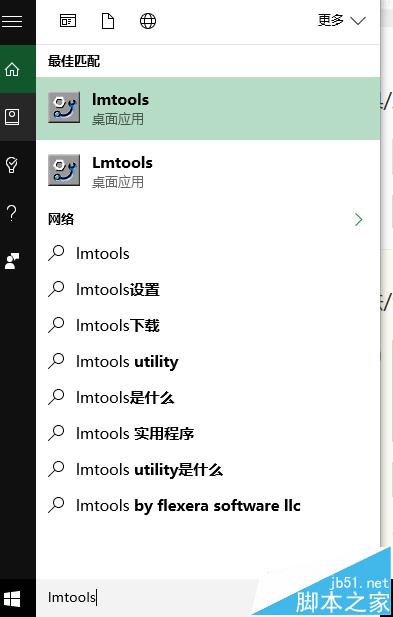Click the feedback person icon
This screenshot has height=617, width=393.
(11, 261)
